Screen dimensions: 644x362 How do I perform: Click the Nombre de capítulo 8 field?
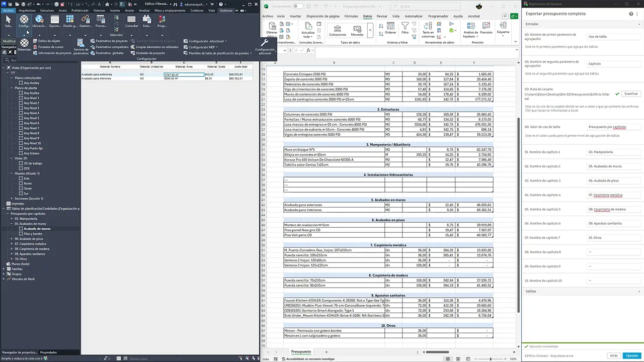(x=613, y=252)
